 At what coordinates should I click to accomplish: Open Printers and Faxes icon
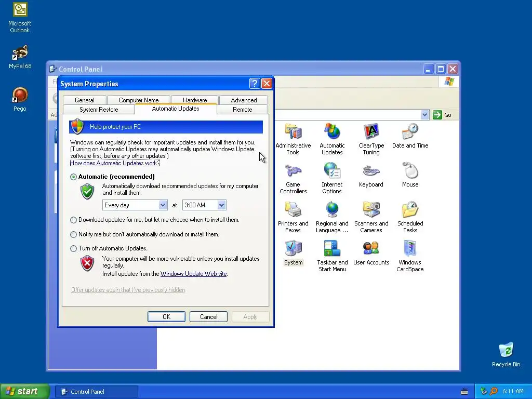(x=293, y=217)
